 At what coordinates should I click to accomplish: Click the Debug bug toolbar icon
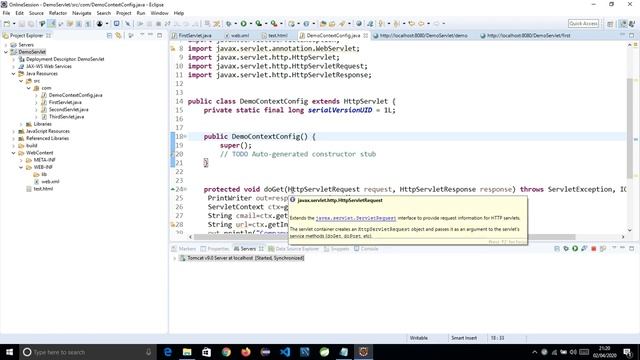[x=229, y=24]
